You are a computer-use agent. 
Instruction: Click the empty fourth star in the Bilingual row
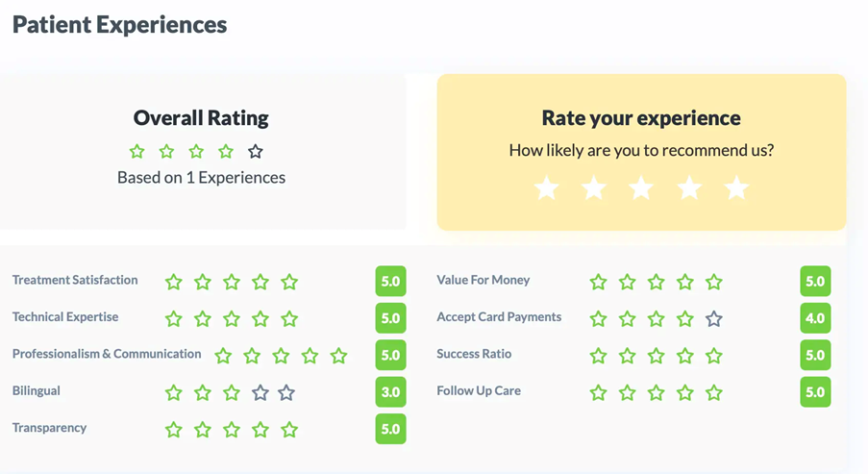pyautogui.click(x=260, y=393)
